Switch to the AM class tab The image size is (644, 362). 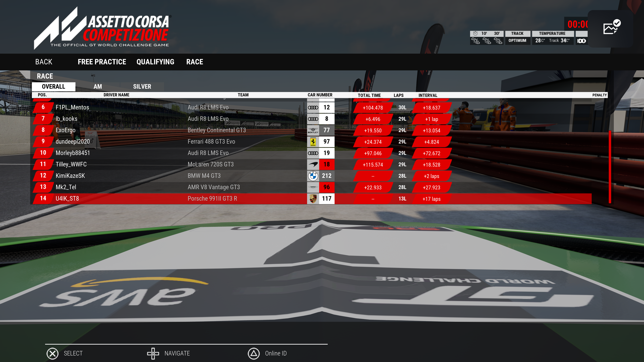click(x=98, y=87)
